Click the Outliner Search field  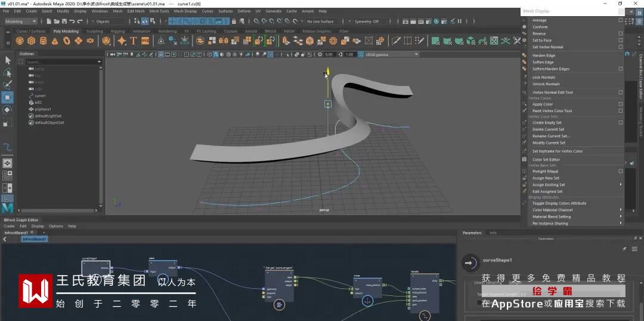point(61,62)
